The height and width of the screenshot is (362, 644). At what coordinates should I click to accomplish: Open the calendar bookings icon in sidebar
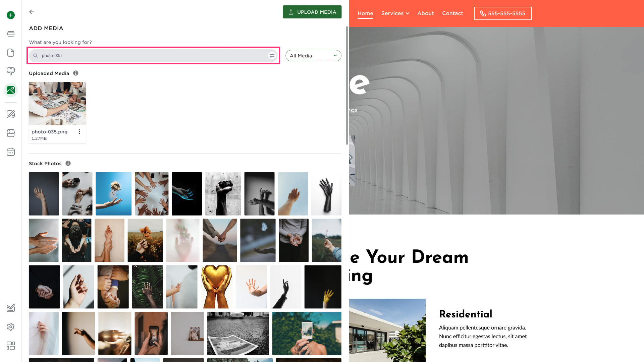click(x=11, y=152)
